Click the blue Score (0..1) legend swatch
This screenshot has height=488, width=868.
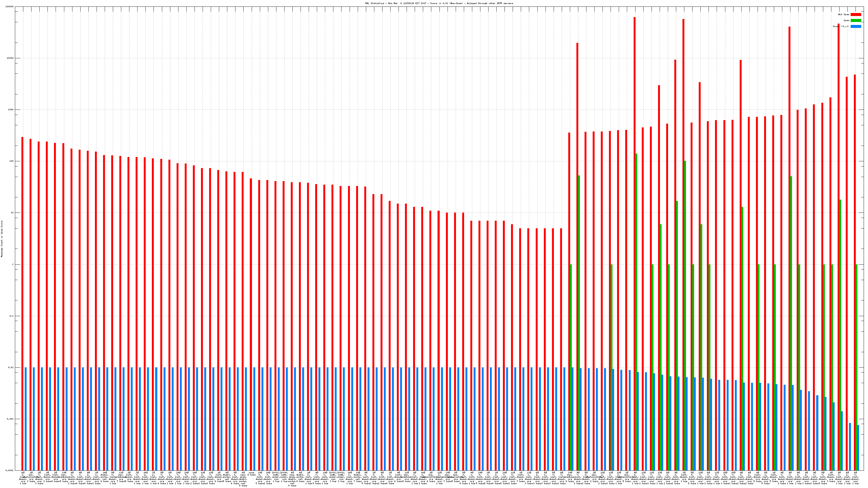pos(856,26)
